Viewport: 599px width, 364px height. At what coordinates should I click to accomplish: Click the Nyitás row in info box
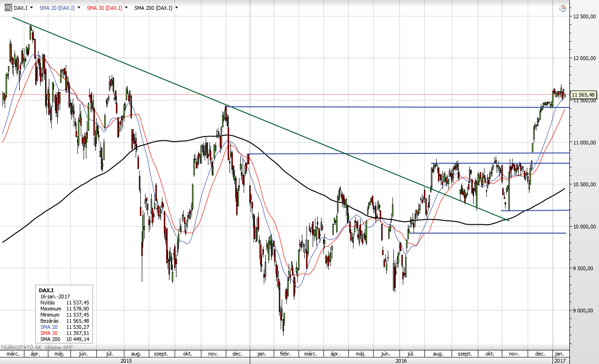tap(65, 303)
